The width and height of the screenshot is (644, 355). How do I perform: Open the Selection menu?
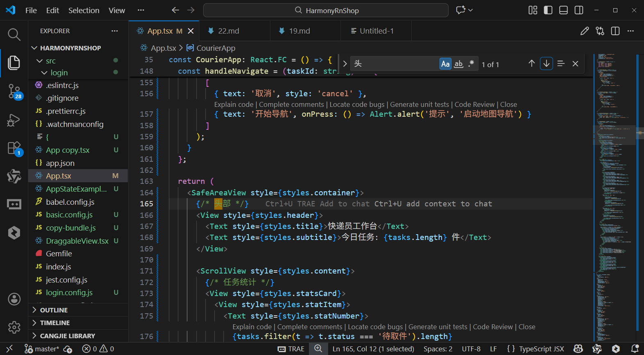(x=84, y=10)
